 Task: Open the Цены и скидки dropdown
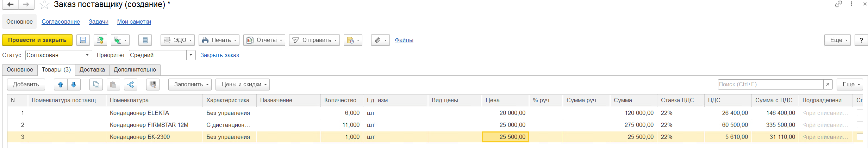point(243,85)
